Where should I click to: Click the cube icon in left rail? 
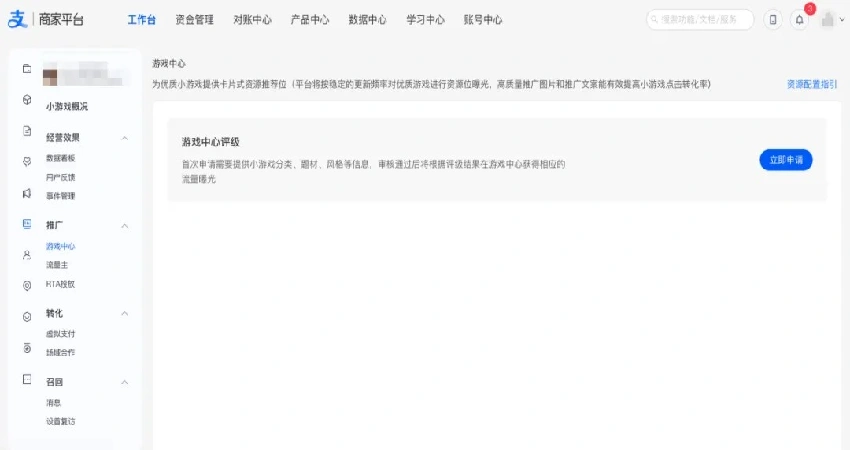pos(27,100)
